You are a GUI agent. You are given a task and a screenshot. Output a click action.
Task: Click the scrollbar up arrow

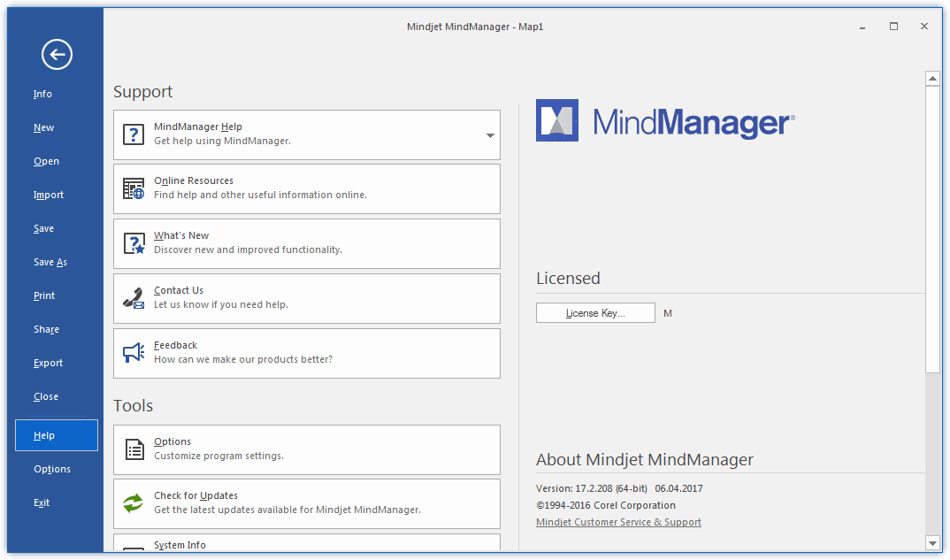932,79
